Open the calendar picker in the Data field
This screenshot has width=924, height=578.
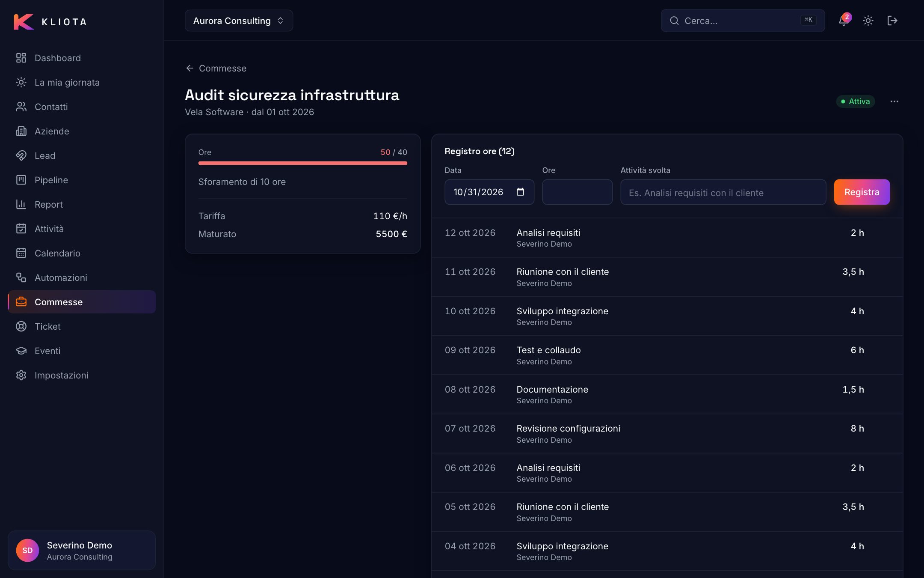click(x=520, y=192)
